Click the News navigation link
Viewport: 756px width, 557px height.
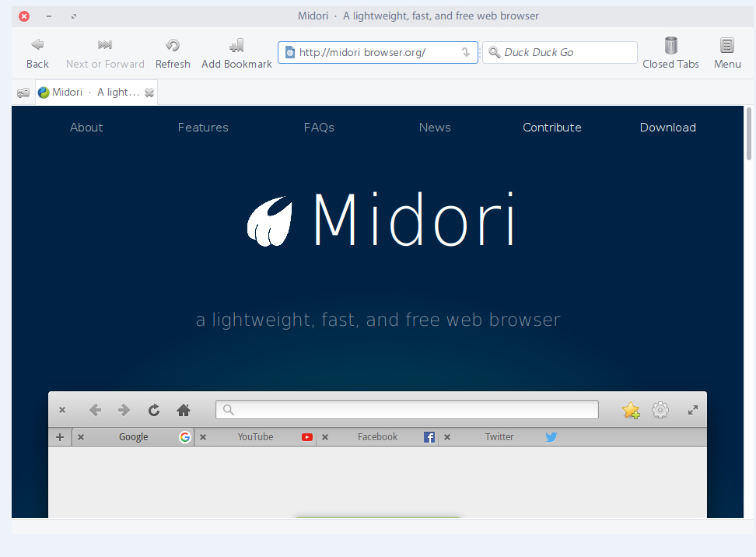click(x=435, y=128)
